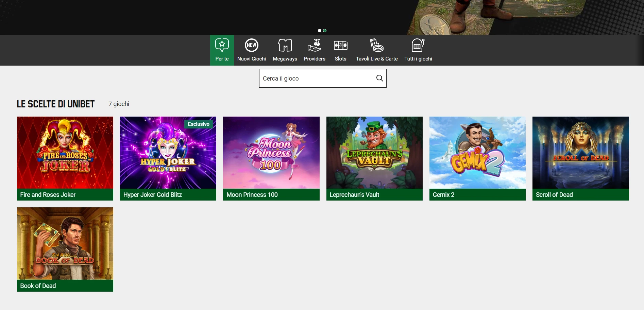
Task: Click the Fire and Roses Joker title
Action: (x=48, y=195)
